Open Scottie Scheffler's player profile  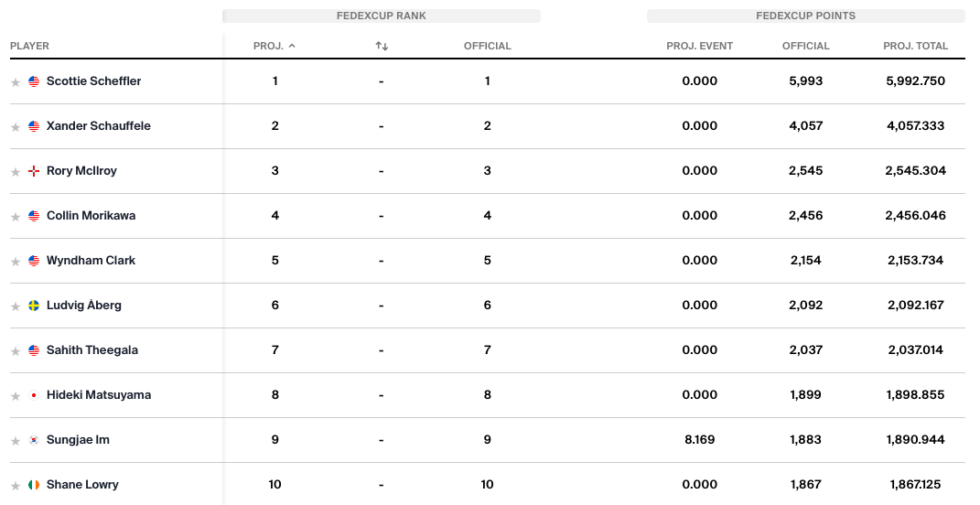[x=93, y=81]
